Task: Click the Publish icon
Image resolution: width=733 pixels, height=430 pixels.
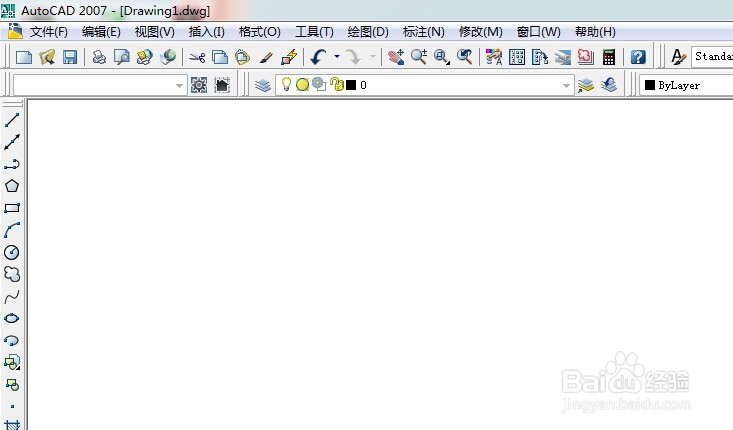Action: tap(144, 57)
